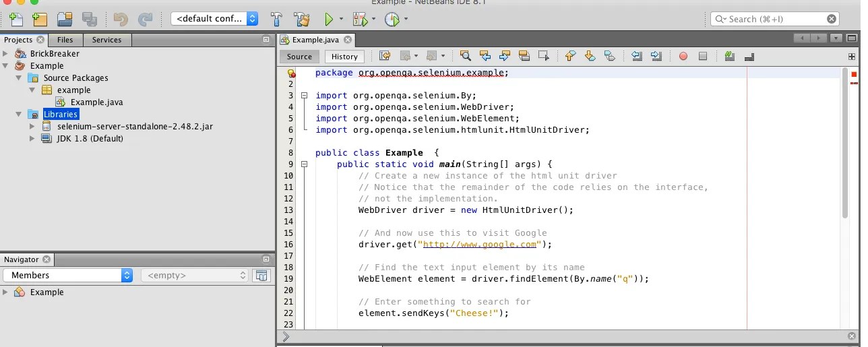868x347 pixels.
Task: Open Example.java in the project tree
Action: (x=96, y=102)
